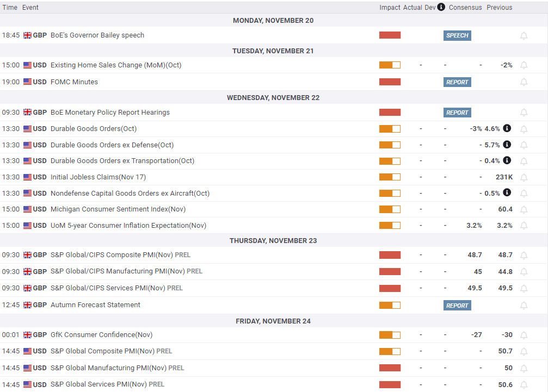The height and width of the screenshot is (392, 548).
Task: Click -3% consensus for Durable Goods Orders
Action: [476, 129]
